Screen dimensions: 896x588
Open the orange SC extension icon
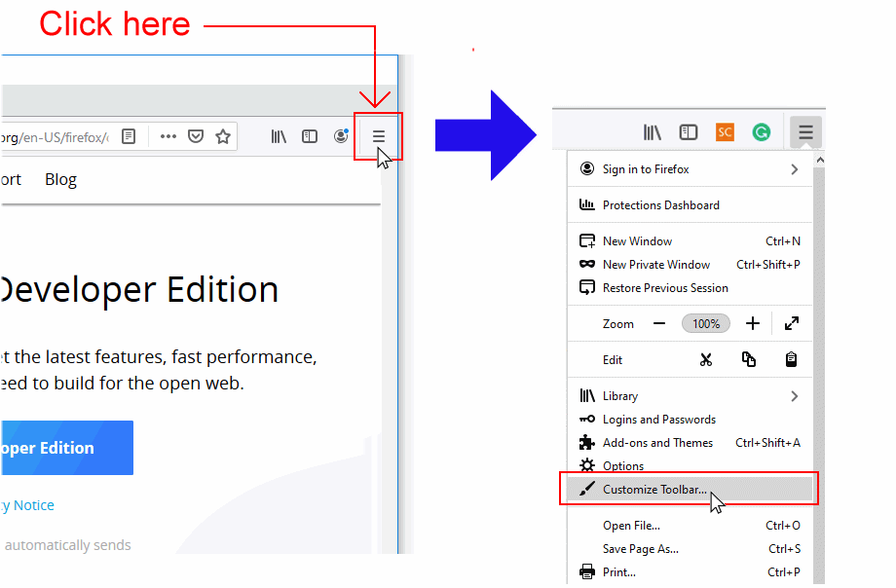[725, 131]
